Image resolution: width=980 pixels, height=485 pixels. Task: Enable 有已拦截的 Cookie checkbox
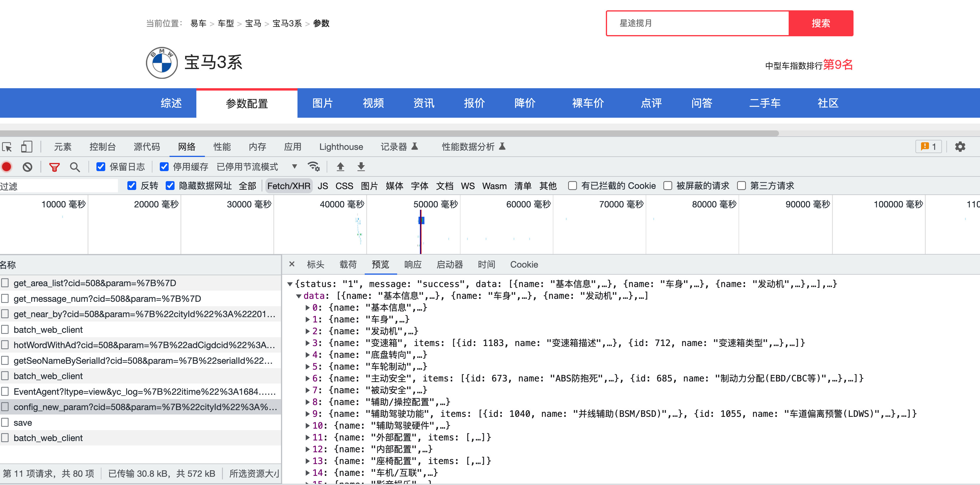click(x=572, y=185)
